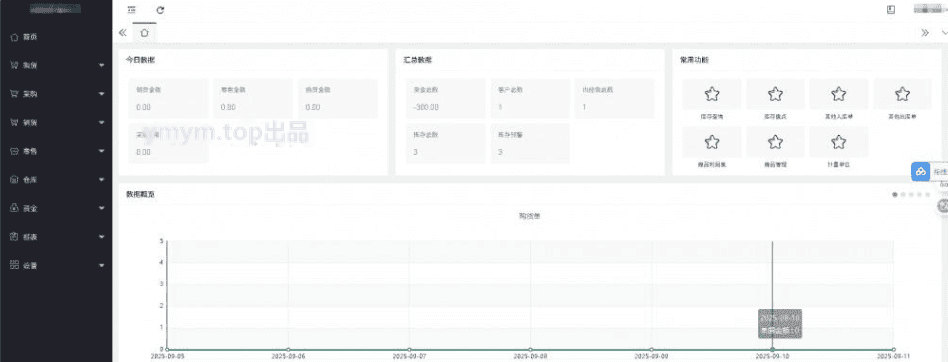Expand the cart menu directly below 首页
This screenshot has height=362, width=948.
pyautogui.click(x=56, y=65)
